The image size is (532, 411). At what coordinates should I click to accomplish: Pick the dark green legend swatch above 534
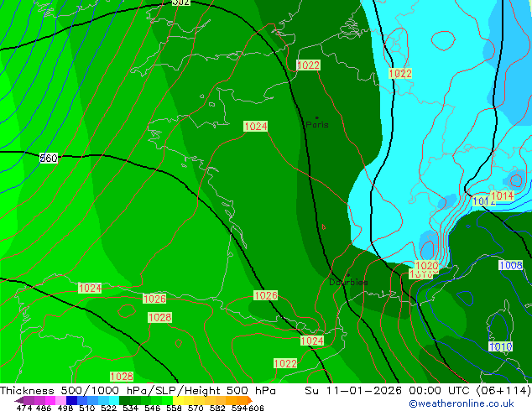tap(124, 401)
